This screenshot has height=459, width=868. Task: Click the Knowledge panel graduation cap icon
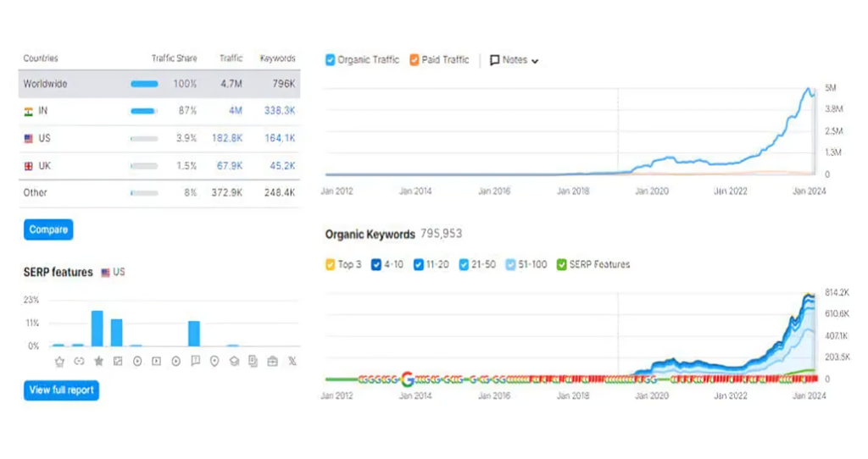click(233, 362)
